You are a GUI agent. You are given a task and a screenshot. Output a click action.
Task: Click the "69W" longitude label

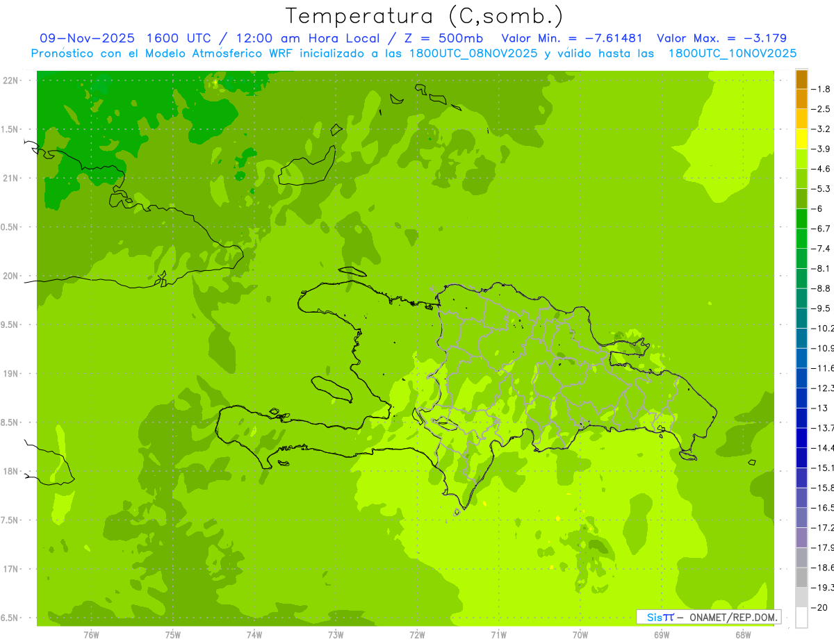click(662, 635)
